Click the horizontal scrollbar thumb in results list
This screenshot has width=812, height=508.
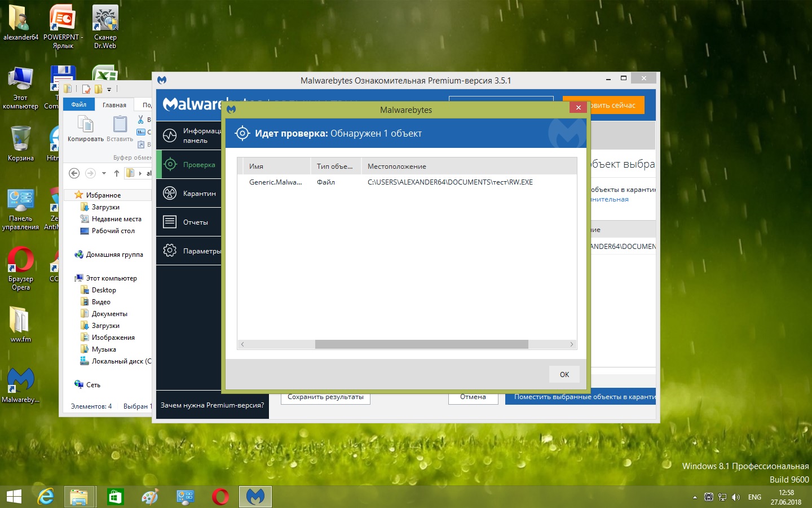tap(422, 344)
